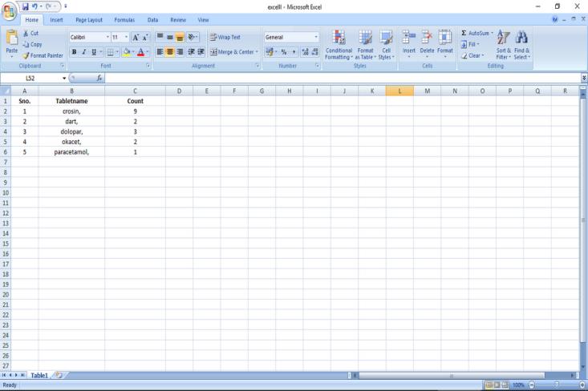Toggle Bold formatting
Image resolution: width=588 pixels, height=391 pixels.
click(x=74, y=51)
